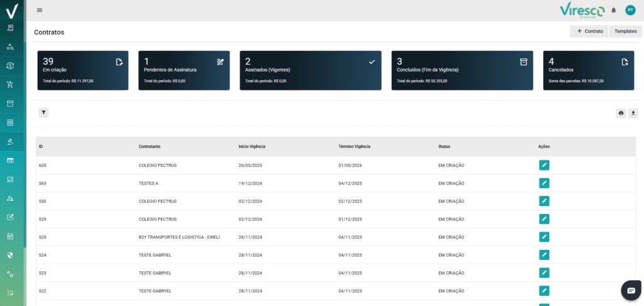Image resolution: width=644 pixels, height=306 pixels.
Task: Sort by the Início Vigência column header
Action: (252, 146)
